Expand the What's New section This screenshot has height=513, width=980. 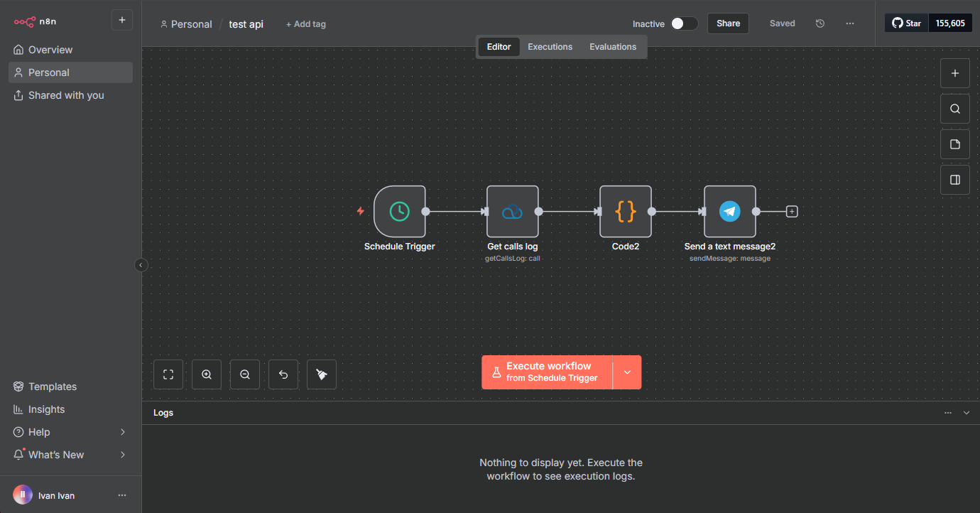pyautogui.click(x=69, y=455)
